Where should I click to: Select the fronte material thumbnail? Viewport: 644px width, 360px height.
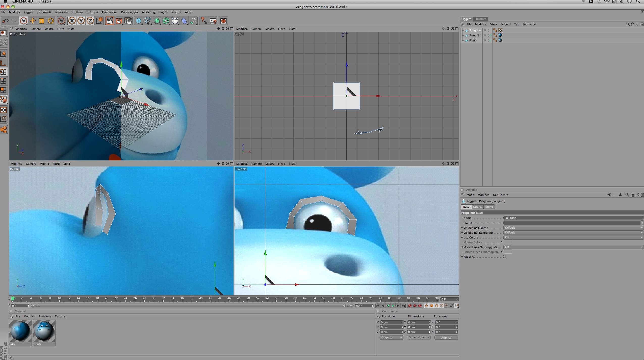44,331
